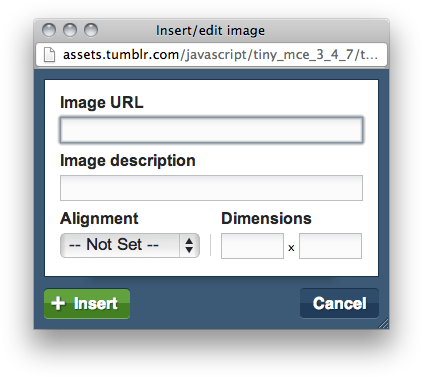The width and height of the screenshot is (422, 377).
Task: Click the green Insert button
Action: (87, 304)
